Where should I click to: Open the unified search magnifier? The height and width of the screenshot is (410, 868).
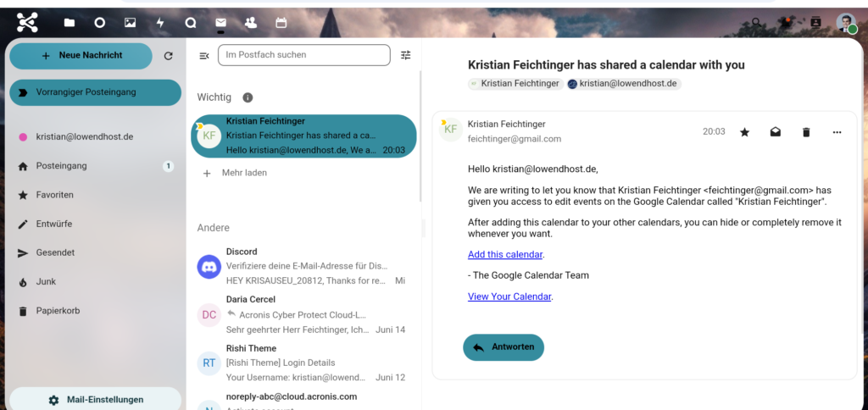[x=755, y=23]
